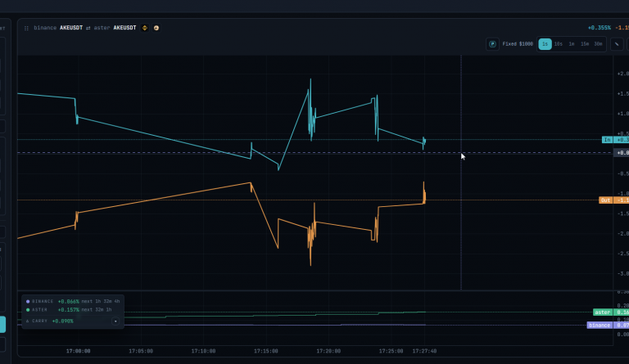Viewport: 629px width, 364px height.
Task: Click the swap arrows between exchanges
Action: tap(88, 28)
